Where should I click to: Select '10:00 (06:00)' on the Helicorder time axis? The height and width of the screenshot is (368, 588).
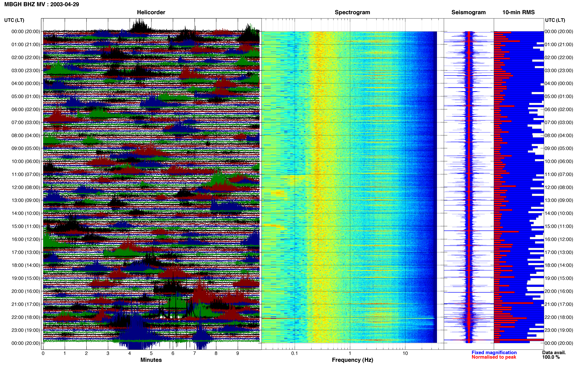coord(26,161)
